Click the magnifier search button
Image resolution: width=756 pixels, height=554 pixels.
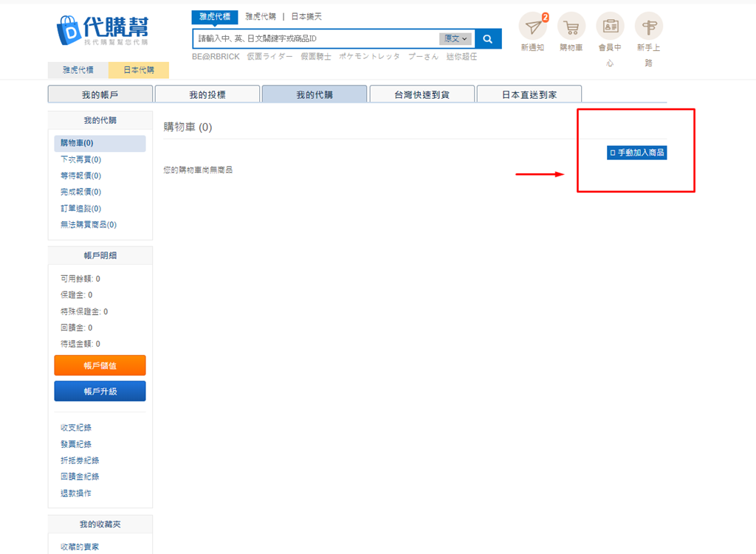point(488,38)
